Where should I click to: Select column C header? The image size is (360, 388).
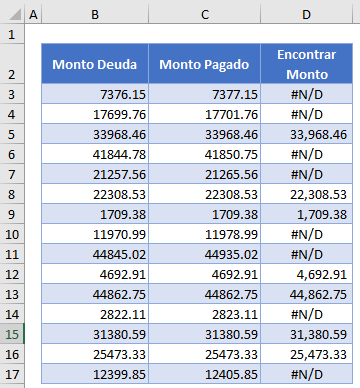coord(205,15)
